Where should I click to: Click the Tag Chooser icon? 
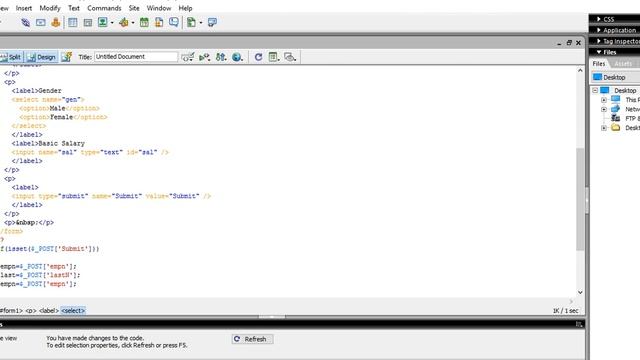coord(212,22)
